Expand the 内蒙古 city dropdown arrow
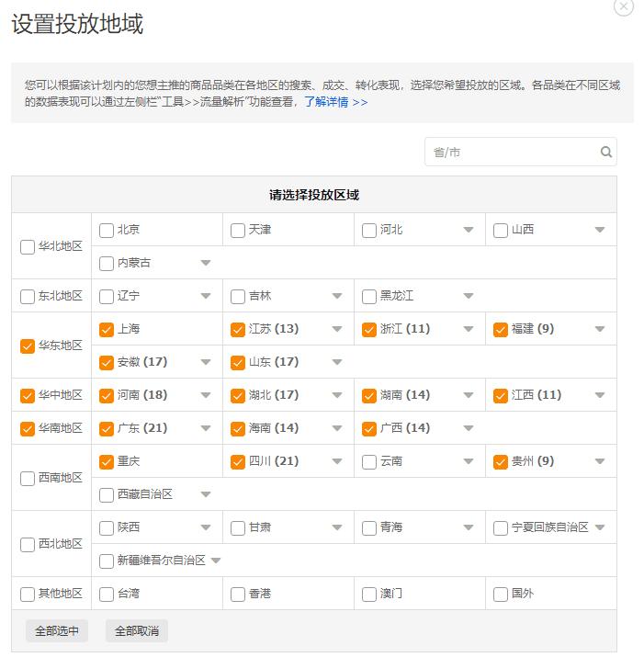This screenshot has height=657, width=644. point(205,263)
